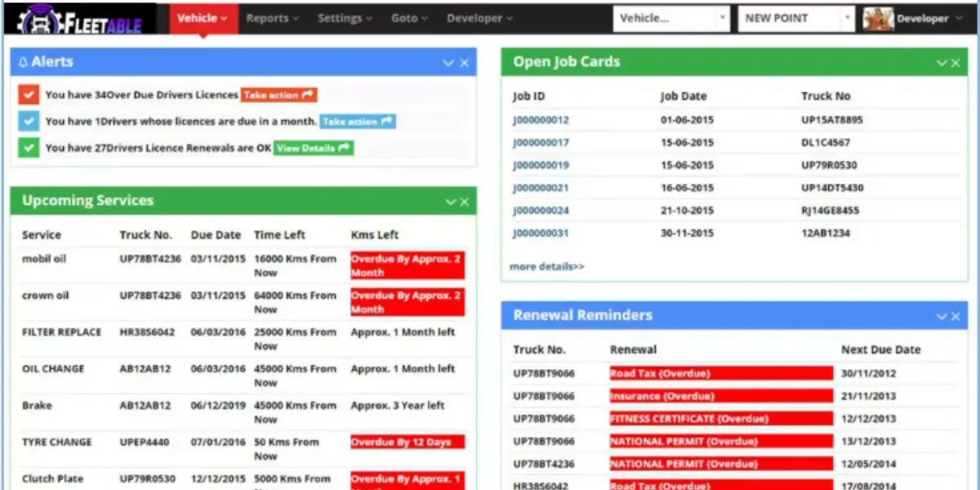Click truck number RJ14GE8455
Viewport: 980px width, 490px height.
click(x=831, y=211)
